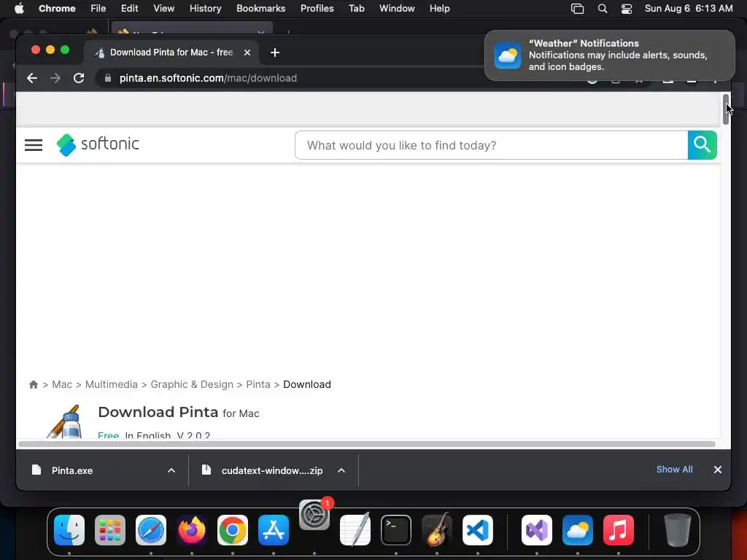Click the page vertical scrollbar thumb
This screenshot has width=747, height=560.
point(726,109)
